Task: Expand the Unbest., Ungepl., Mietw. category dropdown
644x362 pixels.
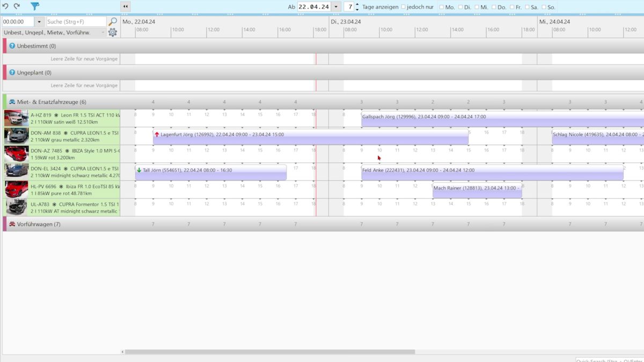Action: tap(103, 32)
